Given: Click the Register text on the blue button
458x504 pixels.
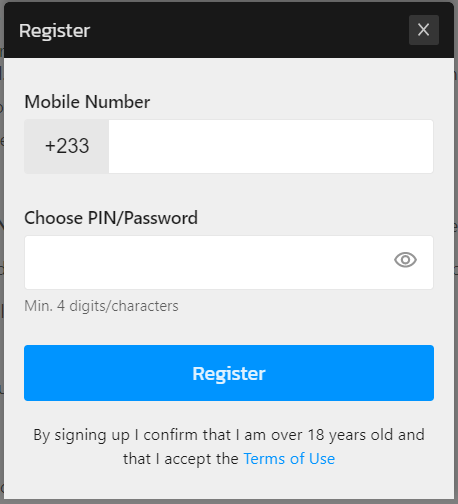Looking at the screenshot, I should click(x=229, y=373).
